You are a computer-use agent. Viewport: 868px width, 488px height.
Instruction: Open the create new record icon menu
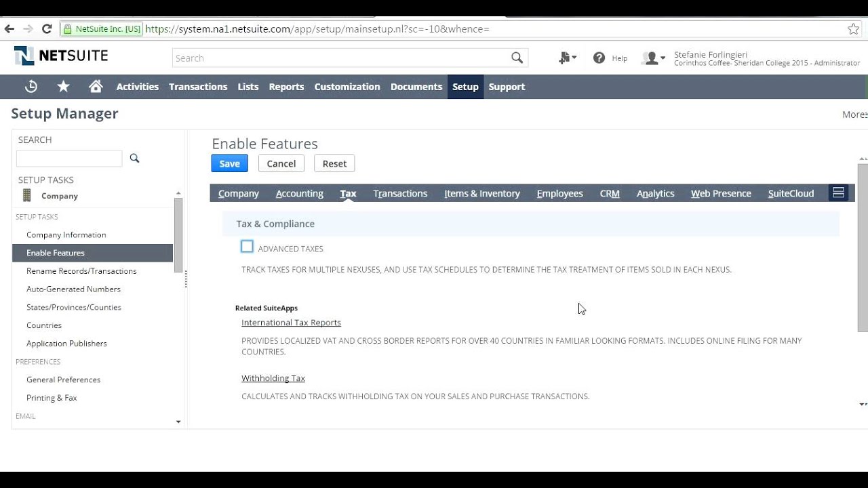click(x=568, y=58)
